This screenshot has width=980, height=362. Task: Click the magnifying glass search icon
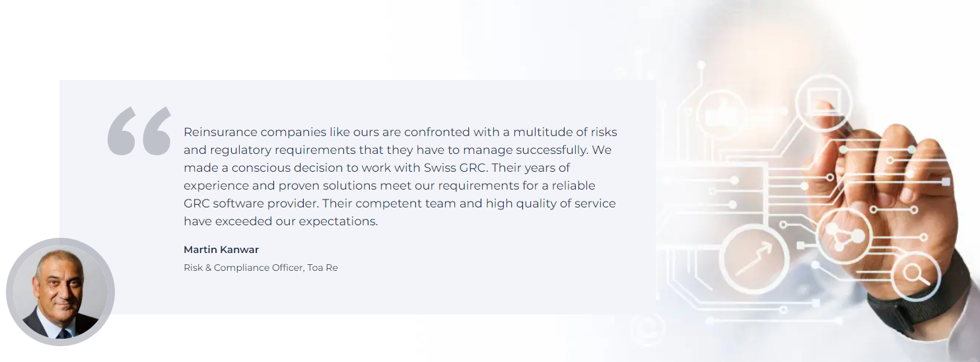click(915, 275)
